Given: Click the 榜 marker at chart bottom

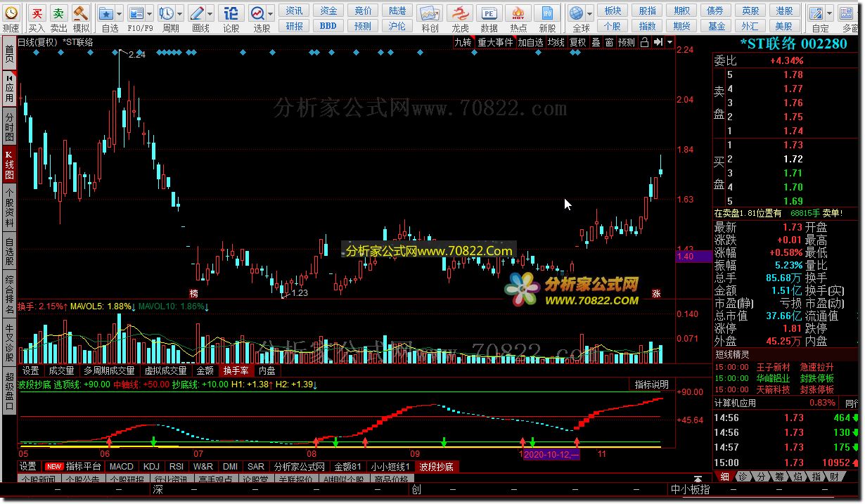Looking at the screenshot, I should (x=194, y=293).
